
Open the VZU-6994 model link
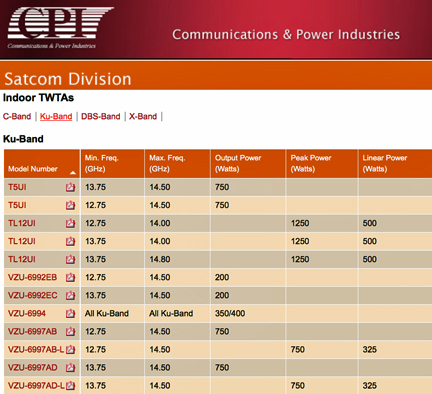pos(27,313)
